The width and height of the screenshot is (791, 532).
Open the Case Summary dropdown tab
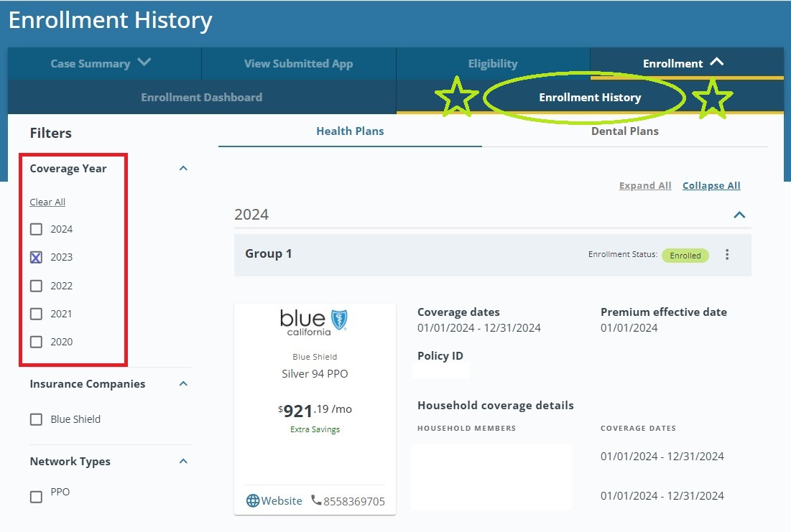(101, 63)
